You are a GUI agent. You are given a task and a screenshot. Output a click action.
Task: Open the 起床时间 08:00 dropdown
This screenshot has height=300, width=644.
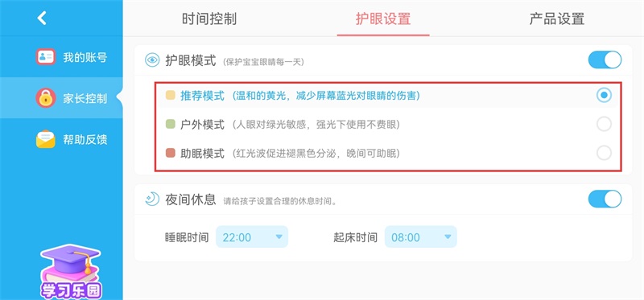coord(420,236)
